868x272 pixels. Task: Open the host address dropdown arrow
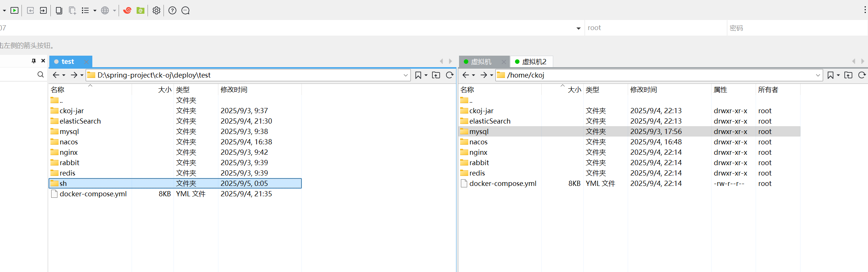[x=578, y=28]
